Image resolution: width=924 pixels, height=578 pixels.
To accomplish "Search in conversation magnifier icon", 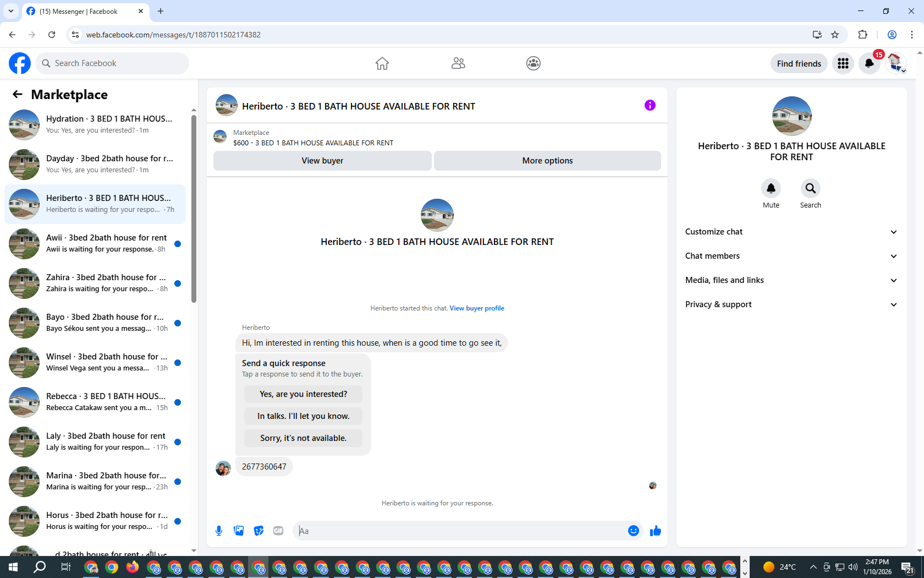I will (811, 188).
